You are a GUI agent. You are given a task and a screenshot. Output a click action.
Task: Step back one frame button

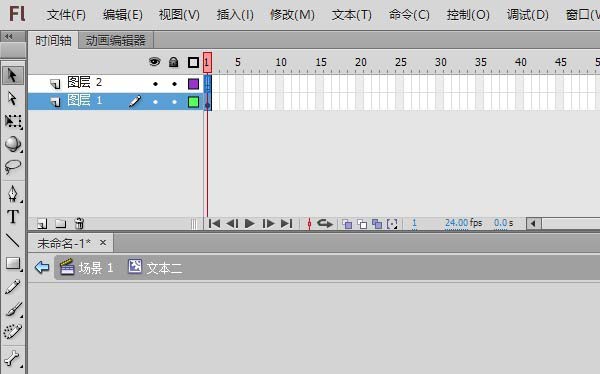(x=232, y=223)
